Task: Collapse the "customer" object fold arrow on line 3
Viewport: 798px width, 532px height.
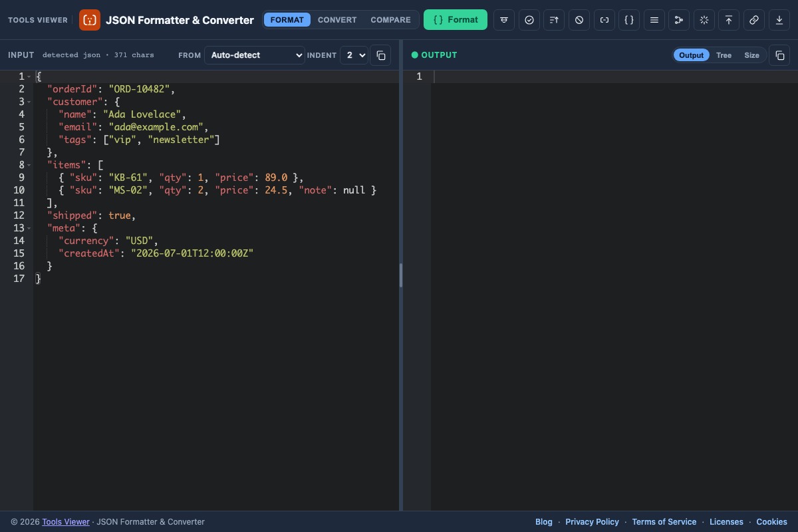Action: [29, 102]
